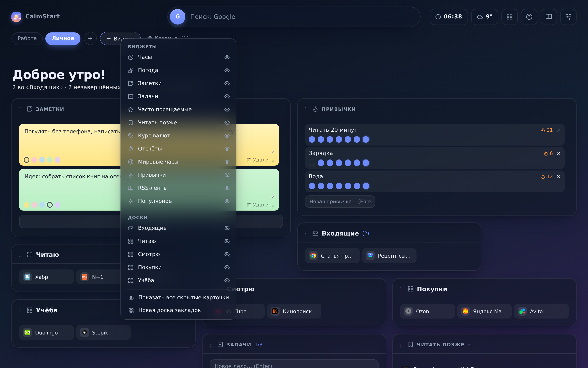The image size is (588, 368).
Task: Grab the Входящие card drag handle
Action: (306, 233)
